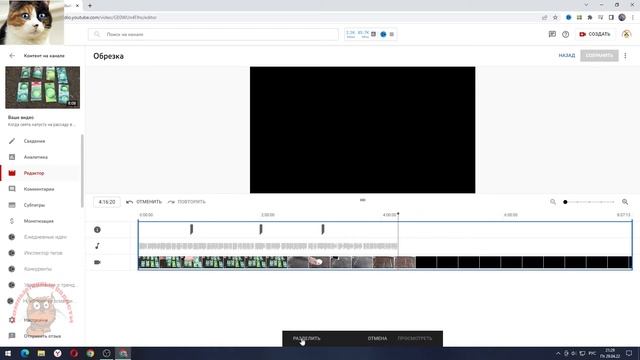Click the first marker on the info track

point(191,229)
